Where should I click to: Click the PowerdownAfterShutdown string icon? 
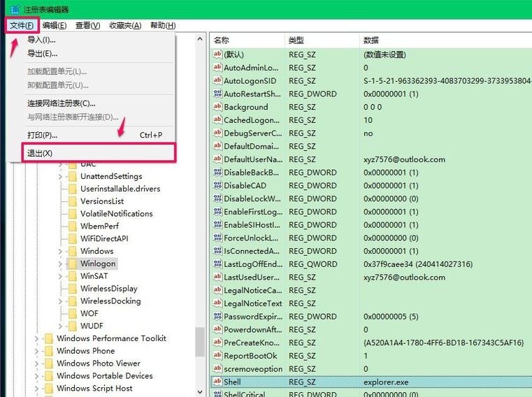217,329
